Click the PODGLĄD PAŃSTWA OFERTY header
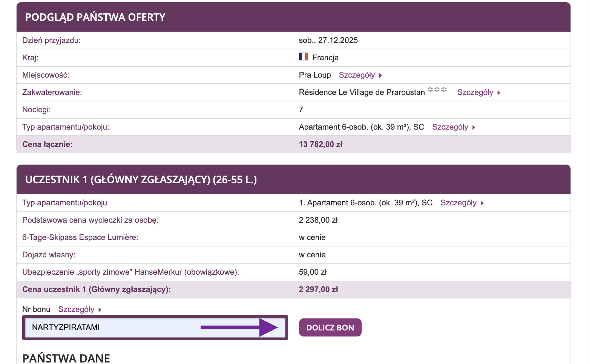 click(x=95, y=17)
